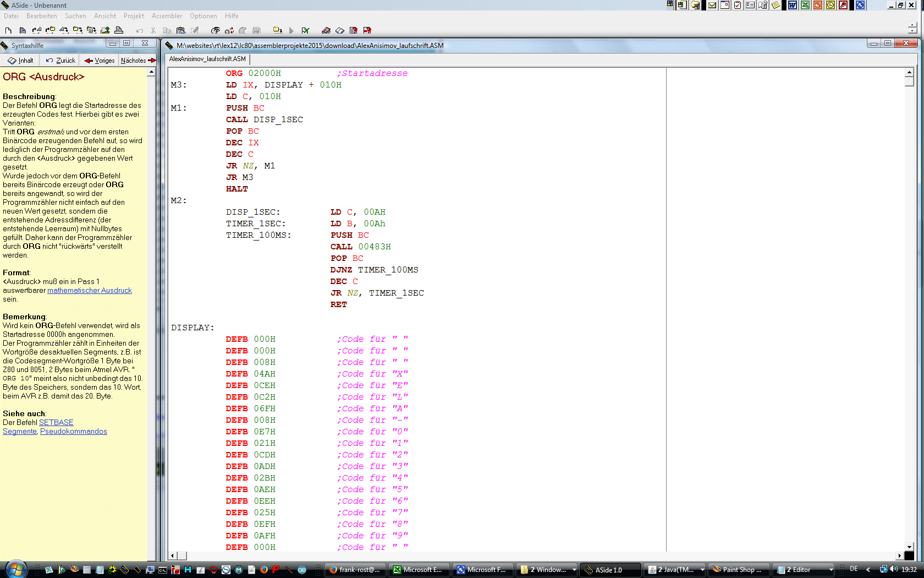The image size is (924, 578).
Task: Click the Zurück button in Syntaxhilfe
Action: point(61,61)
